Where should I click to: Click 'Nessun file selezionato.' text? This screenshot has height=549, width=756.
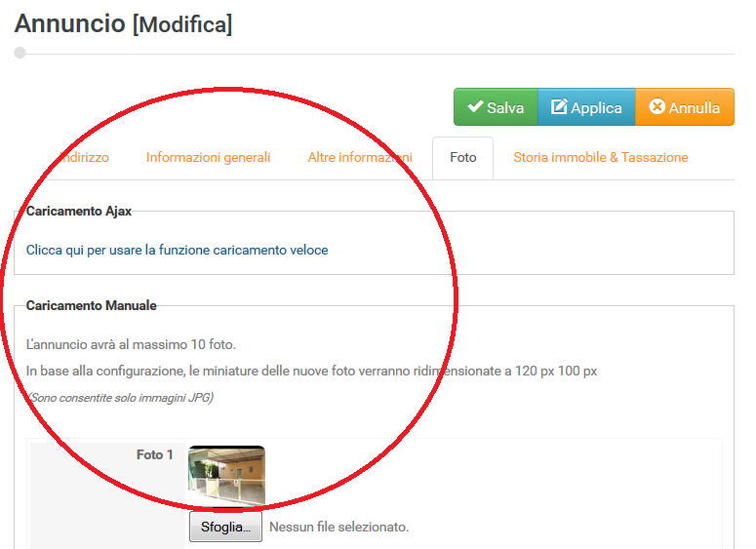tap(338, 527)
